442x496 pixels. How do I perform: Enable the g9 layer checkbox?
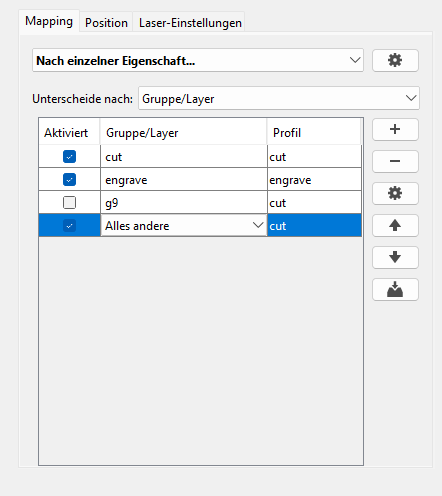coord(69,203)
